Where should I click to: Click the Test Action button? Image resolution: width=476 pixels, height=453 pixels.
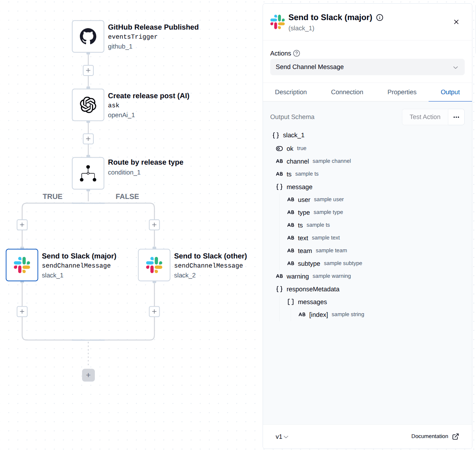425,117
